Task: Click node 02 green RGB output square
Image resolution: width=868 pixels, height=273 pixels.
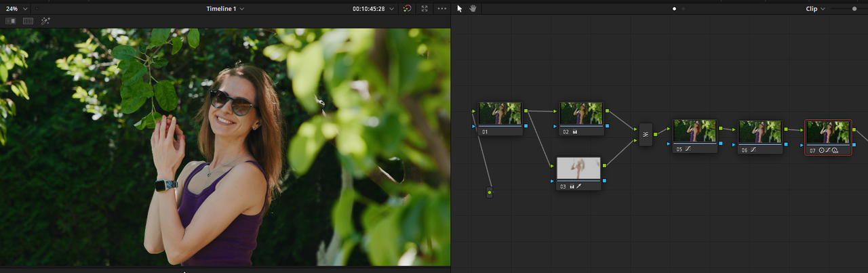Action: (607, 110)
